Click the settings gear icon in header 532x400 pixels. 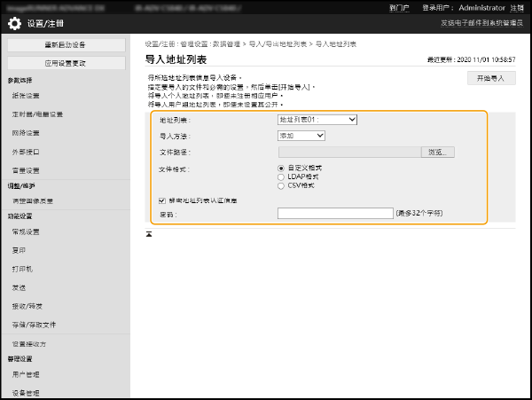point(14,23)
